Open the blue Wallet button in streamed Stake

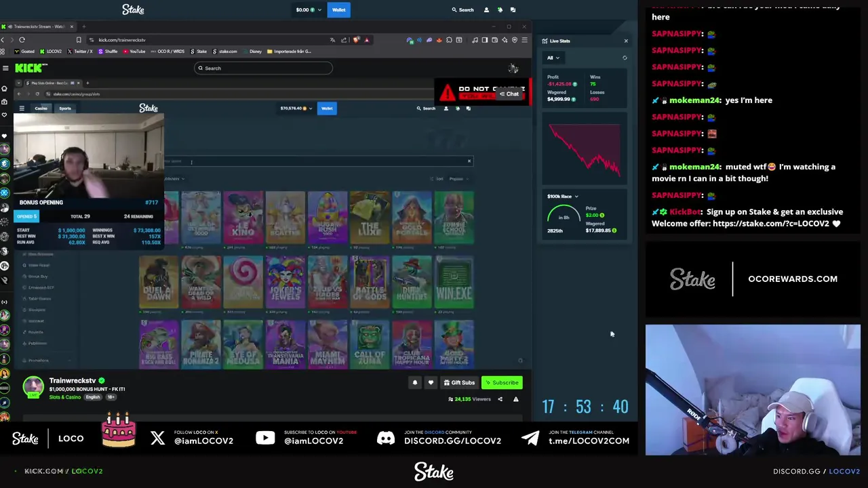tap(327, 108)
